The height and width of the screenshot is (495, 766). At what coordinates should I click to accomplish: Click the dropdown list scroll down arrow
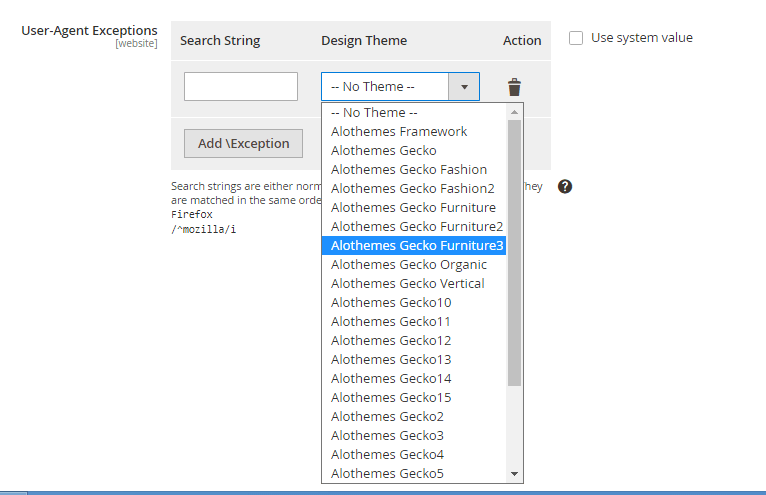(x=515, y=474)
